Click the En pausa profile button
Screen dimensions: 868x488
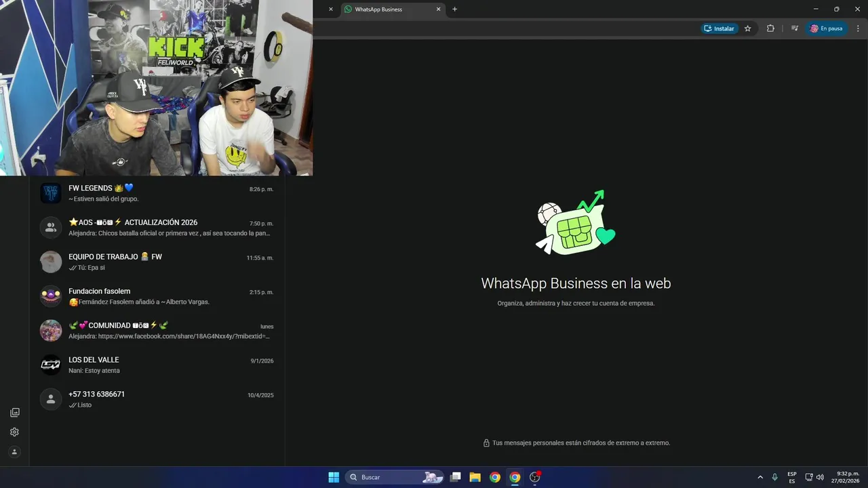(x=827, y=28)
